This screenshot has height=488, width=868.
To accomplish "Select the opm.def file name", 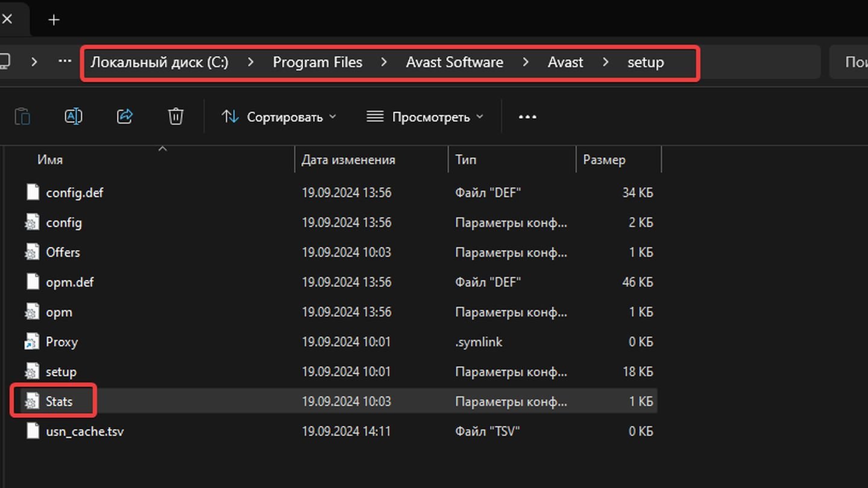I will tap(70, 282).
